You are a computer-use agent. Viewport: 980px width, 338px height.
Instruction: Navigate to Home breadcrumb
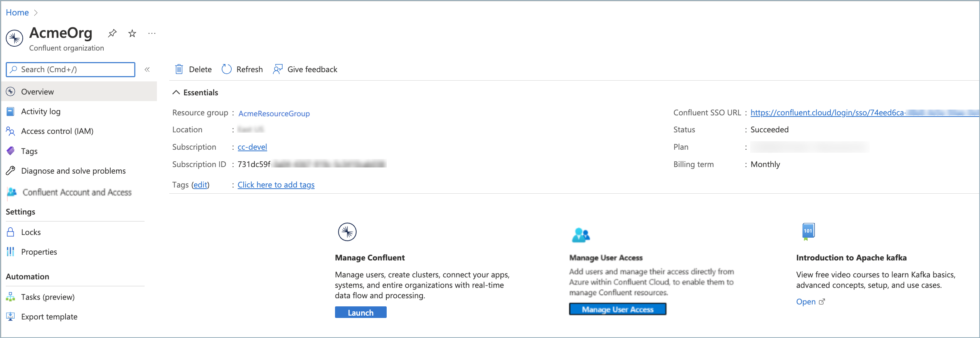pyautogui.click(x=17, y=13)
